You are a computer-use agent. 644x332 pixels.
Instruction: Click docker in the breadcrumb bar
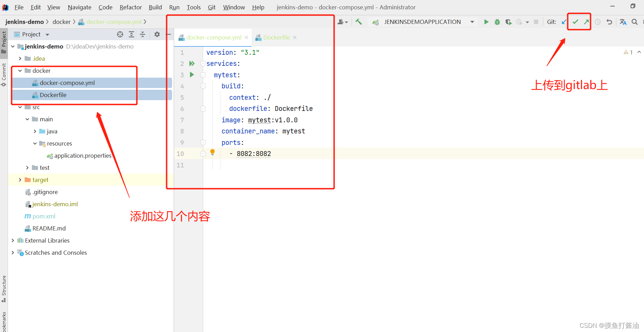[62, 22]
